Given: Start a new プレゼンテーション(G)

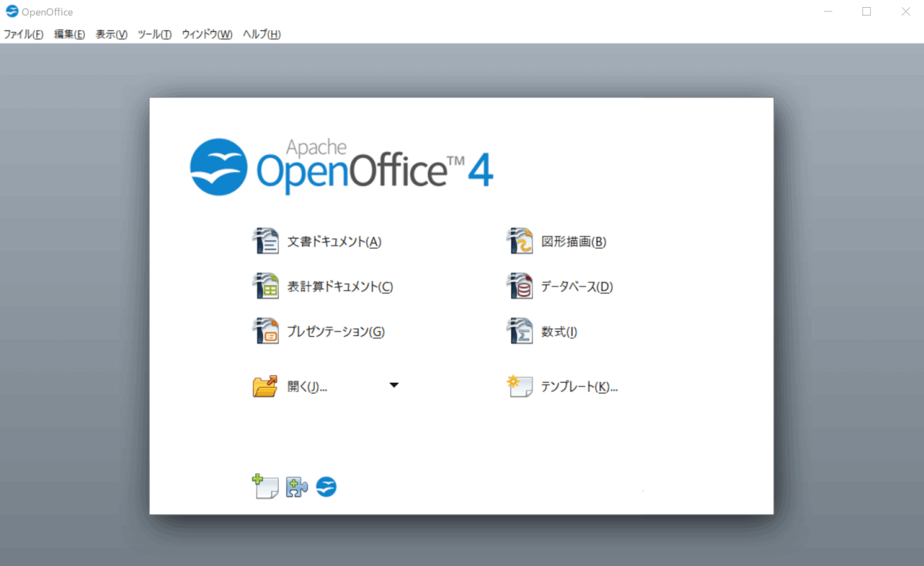Looking at the screenshot, I should (x=336, y=332).
